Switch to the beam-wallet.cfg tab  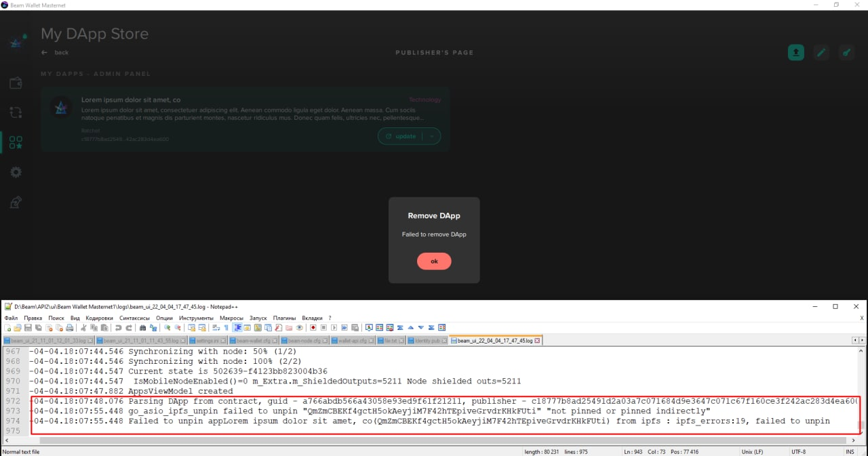252,340
